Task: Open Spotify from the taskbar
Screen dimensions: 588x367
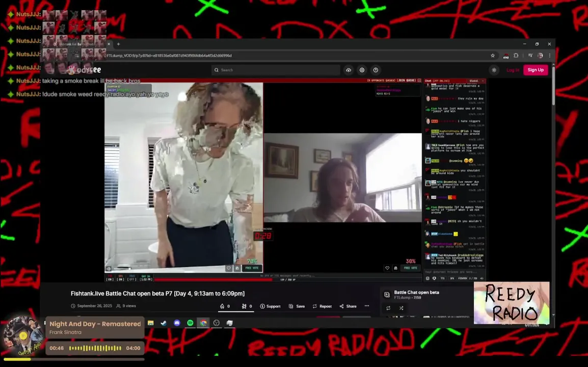Action: pyautogui.click(x=190, y=323)
